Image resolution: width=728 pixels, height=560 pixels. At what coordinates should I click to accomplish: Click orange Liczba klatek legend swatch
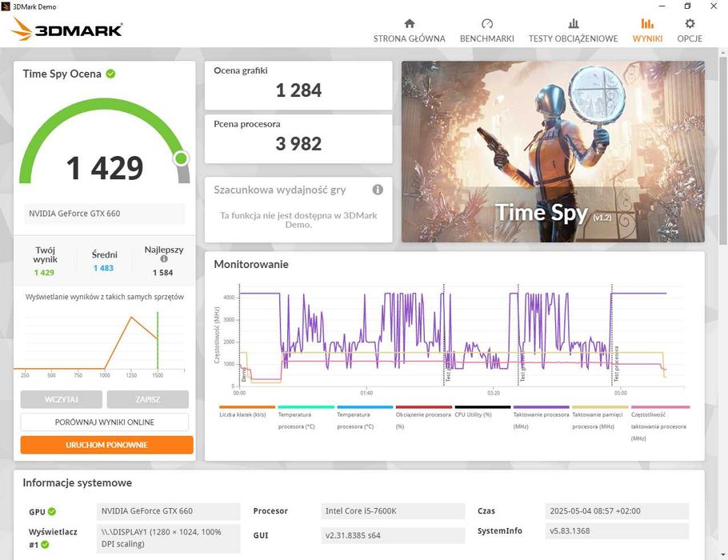pyautogui.click(x=247, y=407)
